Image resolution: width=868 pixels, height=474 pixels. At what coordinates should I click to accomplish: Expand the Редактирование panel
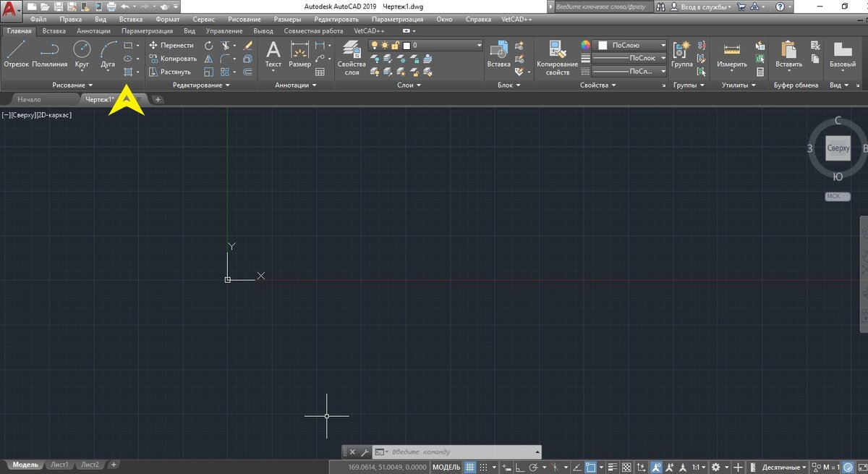pos(201,85)
